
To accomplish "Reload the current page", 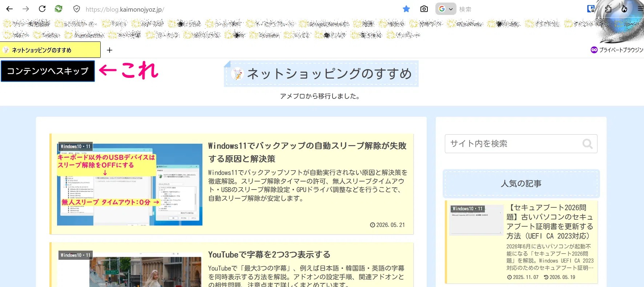I will pos(42,9).
